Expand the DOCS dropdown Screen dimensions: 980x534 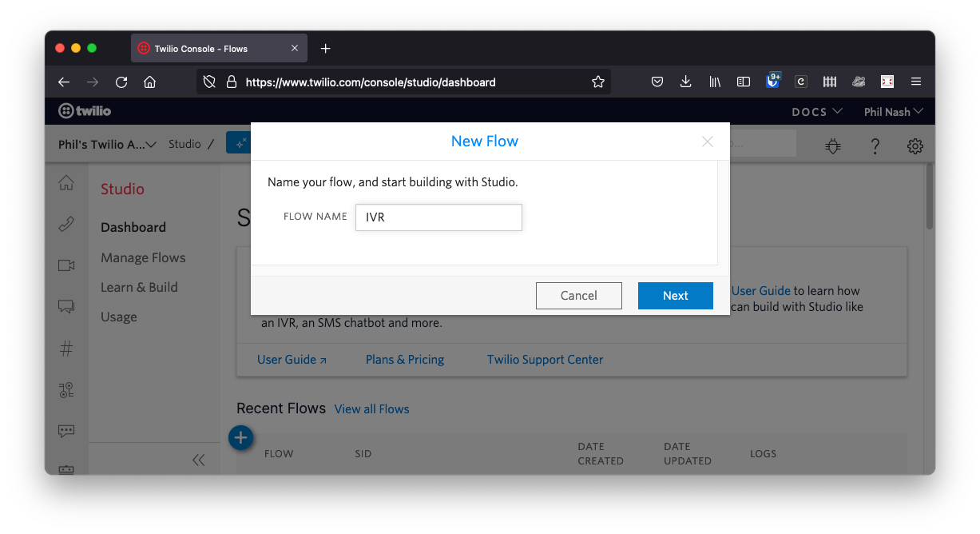[x=817, y=111]
